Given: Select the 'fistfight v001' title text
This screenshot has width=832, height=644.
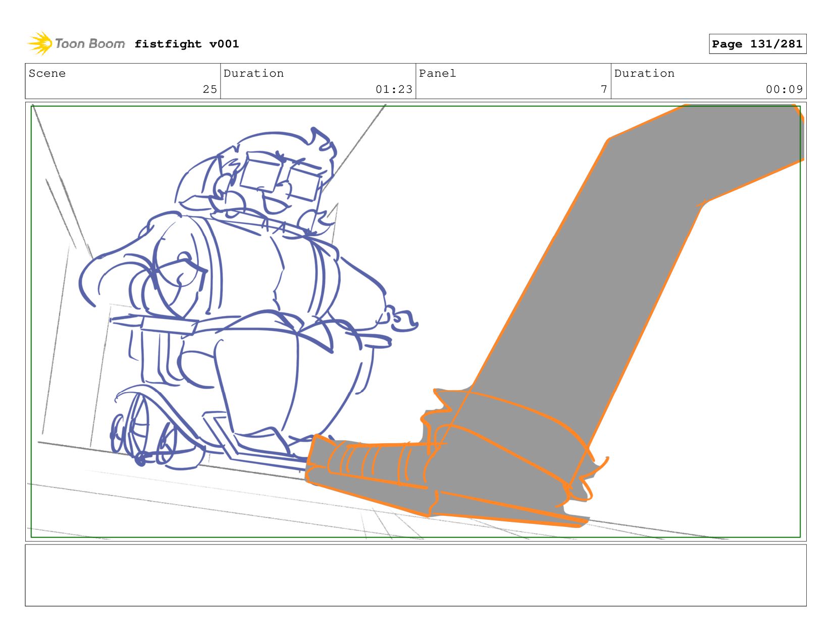Looking at the screenshot, I should tap(187, 44).
